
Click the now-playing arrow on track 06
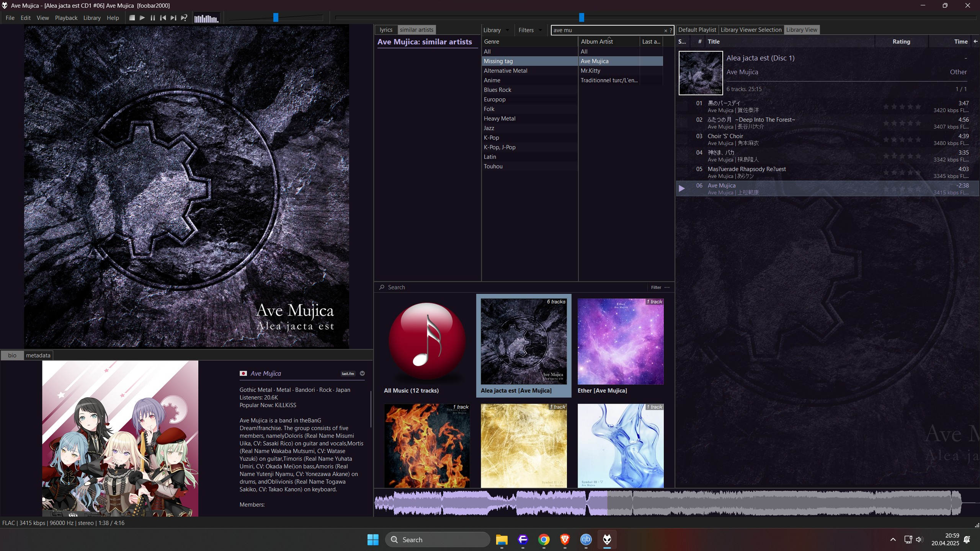[x=682, y=188]
